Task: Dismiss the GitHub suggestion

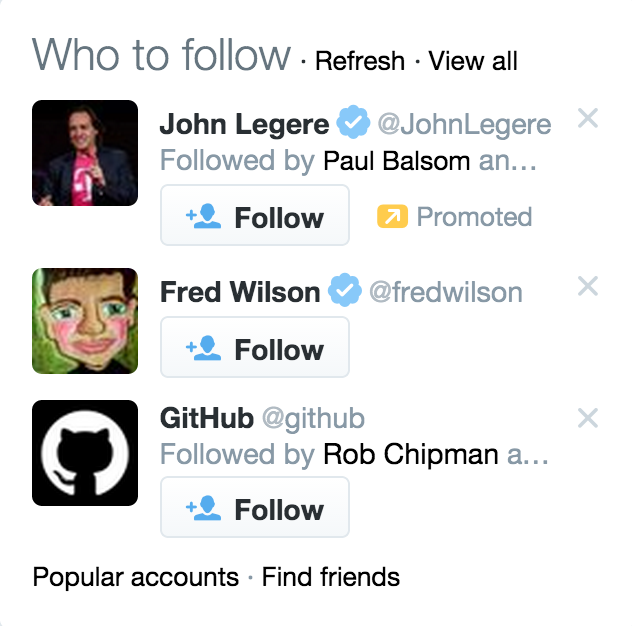Action: pos(587,418)
